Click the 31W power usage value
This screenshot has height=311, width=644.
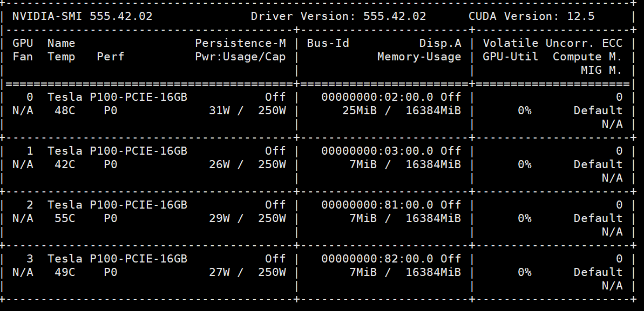tap(219, 110)
